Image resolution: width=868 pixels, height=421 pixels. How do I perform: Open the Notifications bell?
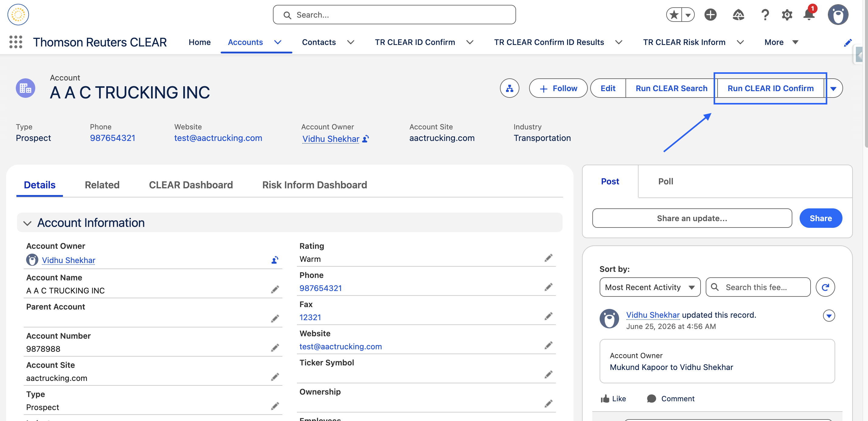809,14
